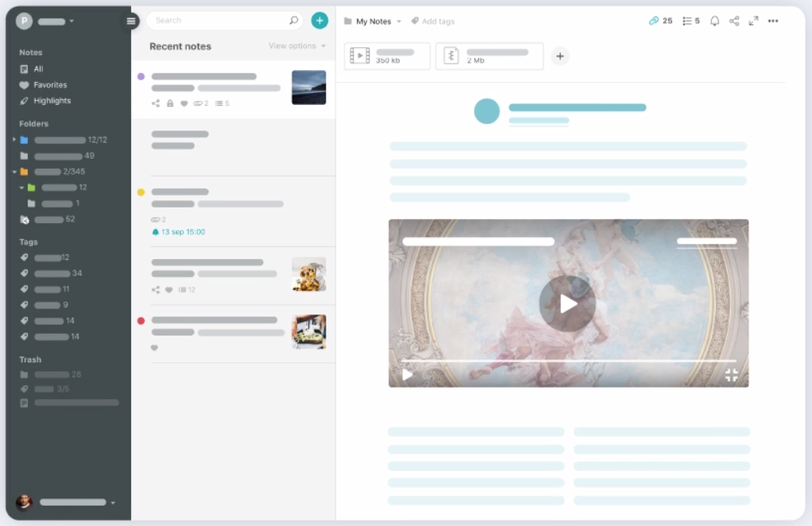Screen dimensions: 812x526
Task: Open trash tags item showing 3/5
Action: click(45, 389)
